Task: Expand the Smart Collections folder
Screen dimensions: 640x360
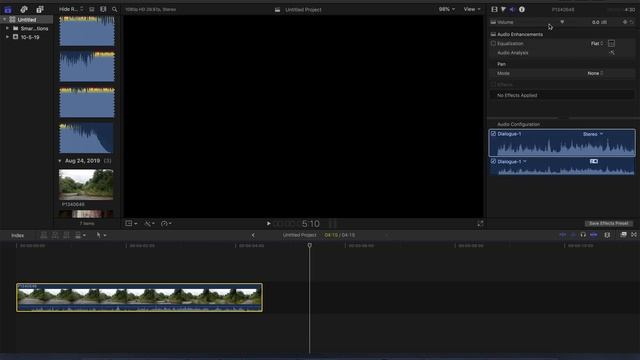Action: [x=7, y=28]
